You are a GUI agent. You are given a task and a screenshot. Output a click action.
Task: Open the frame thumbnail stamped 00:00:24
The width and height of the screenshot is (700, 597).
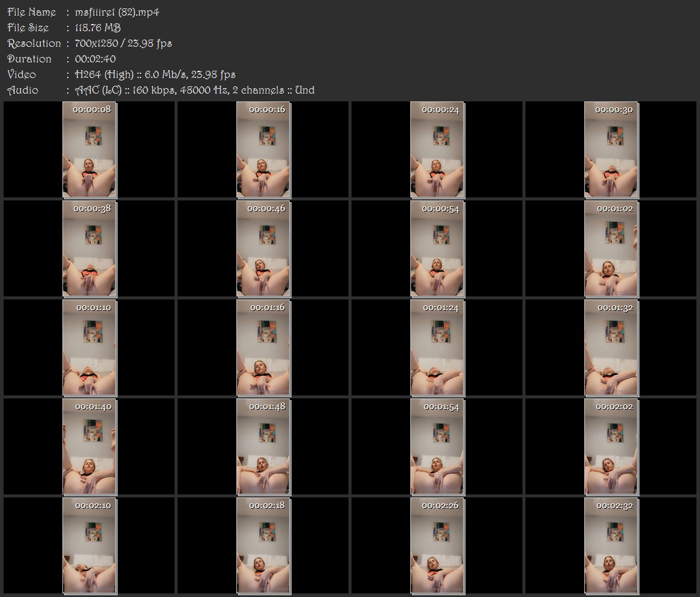coord(437,149)
